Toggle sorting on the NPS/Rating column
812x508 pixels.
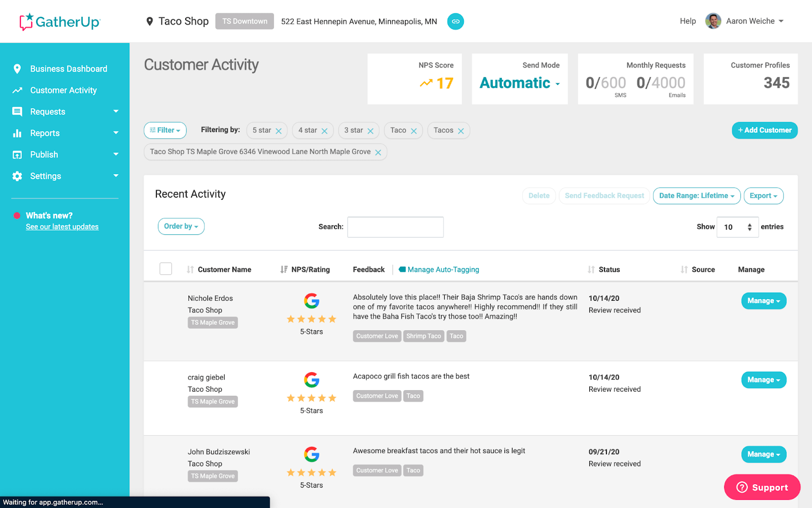pos(284,269)
